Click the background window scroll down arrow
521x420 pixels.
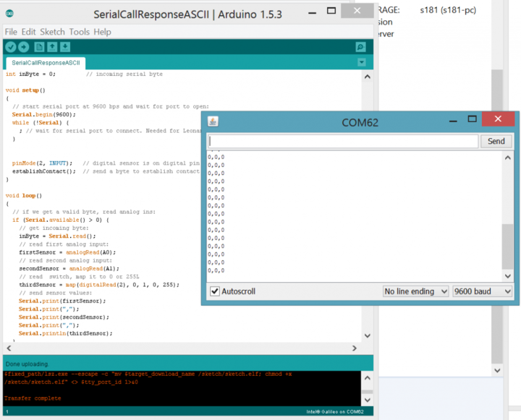(x=497, y=371)
